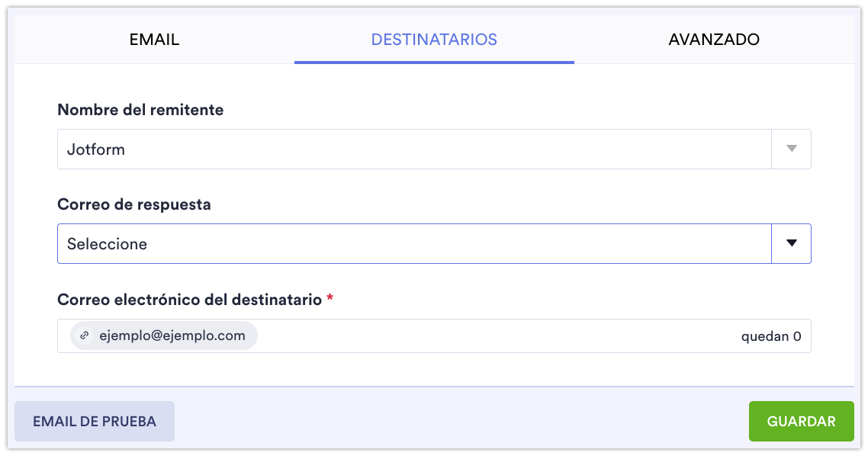Click the green GUARDAR button
Image resolution: width=868 pixels, height=456 pixels.
coord(801,421)
